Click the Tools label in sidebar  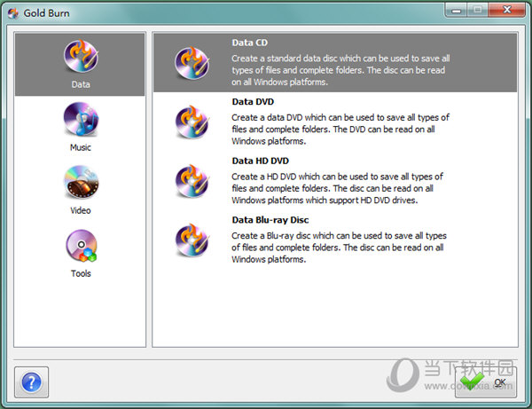click(81, 273)
